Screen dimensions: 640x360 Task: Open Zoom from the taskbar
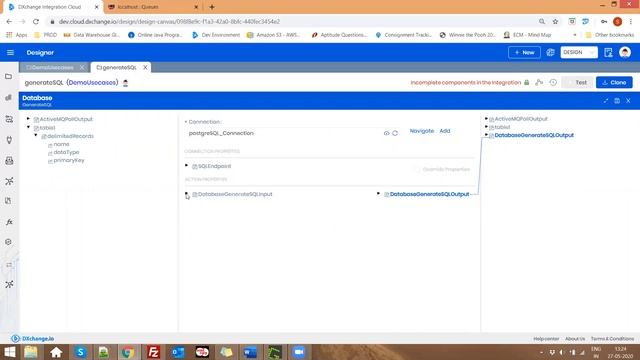tap(299, 352)
